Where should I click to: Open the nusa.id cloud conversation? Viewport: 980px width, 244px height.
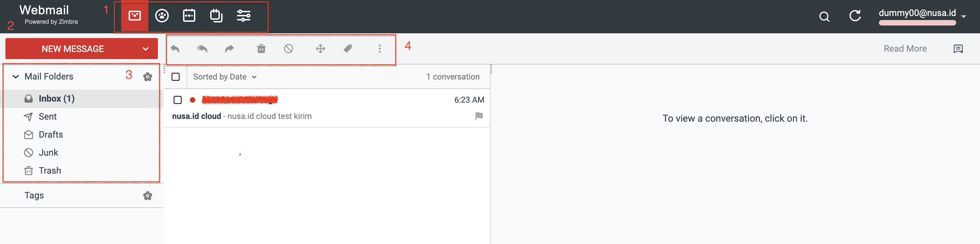click(327, 108)
